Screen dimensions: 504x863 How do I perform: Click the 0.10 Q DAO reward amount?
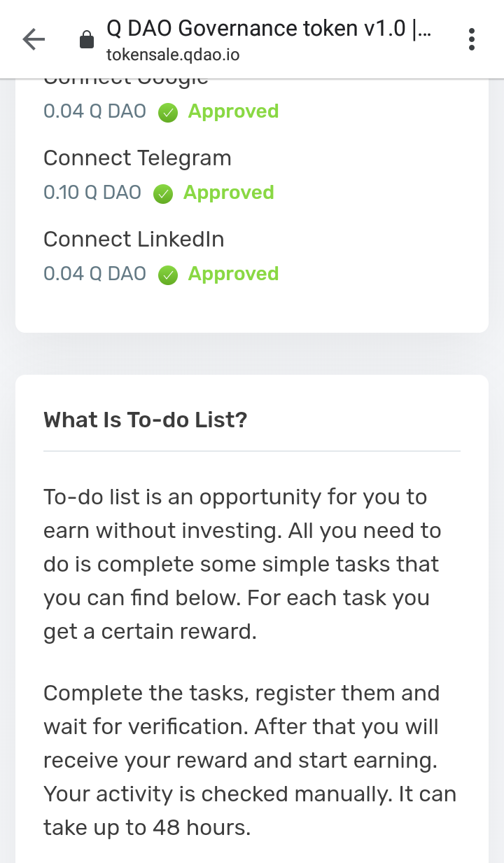[x=92, y=193]
